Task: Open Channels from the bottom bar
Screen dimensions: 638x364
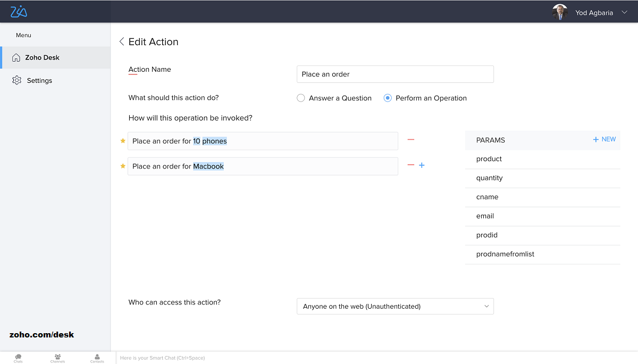Action: point(57,358)
